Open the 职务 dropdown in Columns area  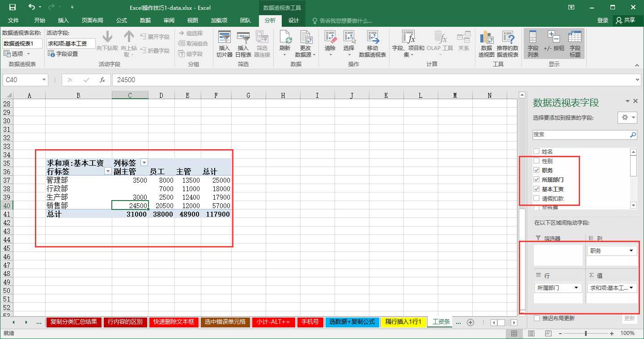pos(631,251)
